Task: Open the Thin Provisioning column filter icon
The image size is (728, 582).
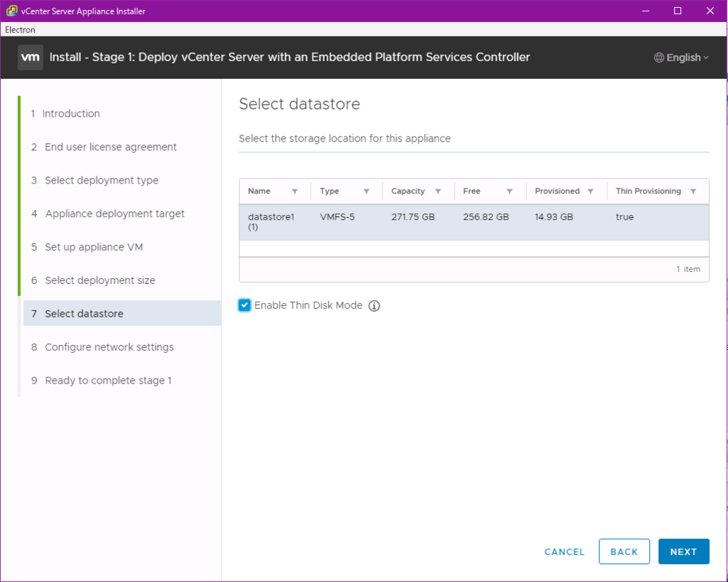Action: coord(693,191)
